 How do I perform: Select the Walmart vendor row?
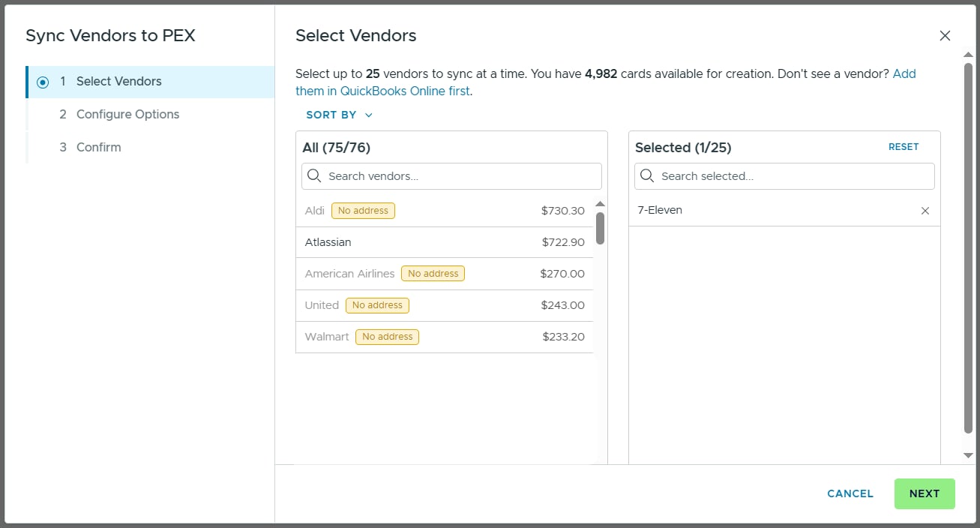445,337
